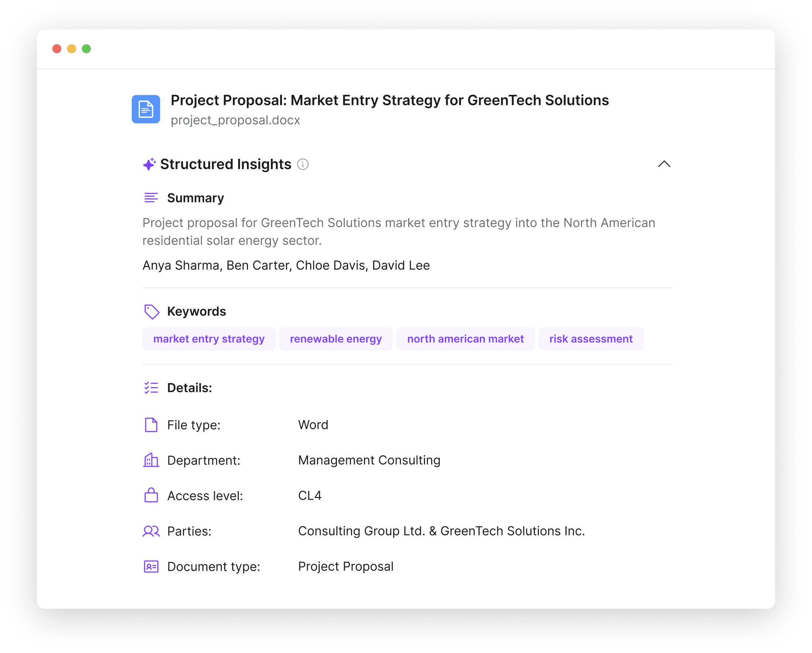The height and width of the screenshot is (653, 812).
Task: Click the File type page icon
Action: point(151,425)
